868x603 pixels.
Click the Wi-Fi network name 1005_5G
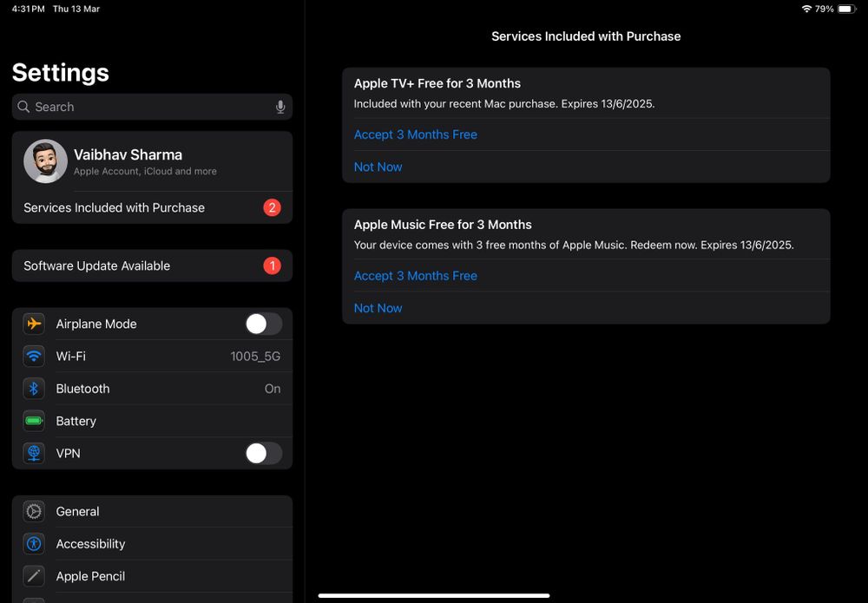pyautogui.click(x=255, y=357)
